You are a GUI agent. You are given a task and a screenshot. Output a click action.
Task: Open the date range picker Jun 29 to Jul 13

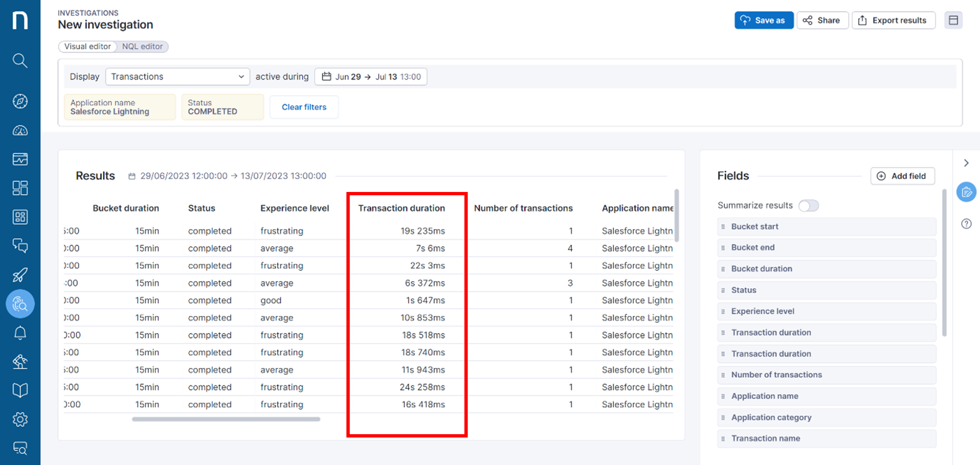pos(371,76)
